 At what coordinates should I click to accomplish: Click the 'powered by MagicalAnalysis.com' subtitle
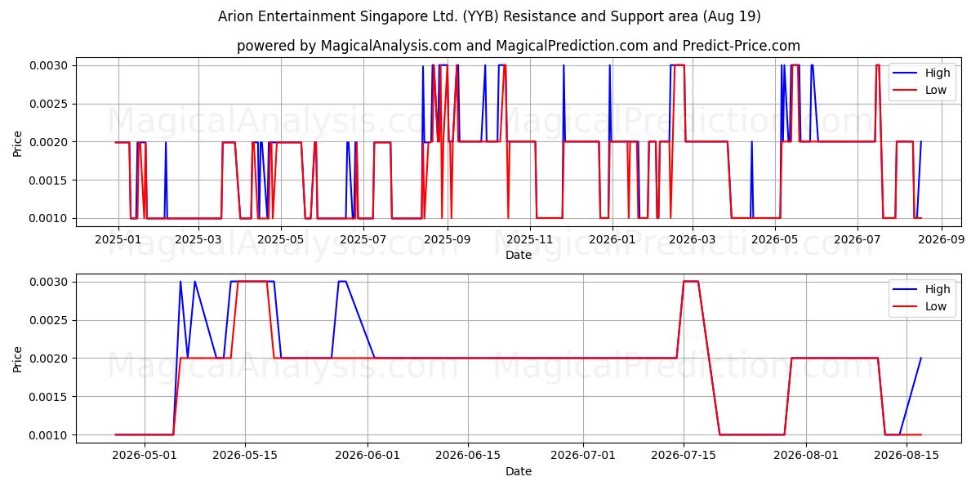point(519,46)
